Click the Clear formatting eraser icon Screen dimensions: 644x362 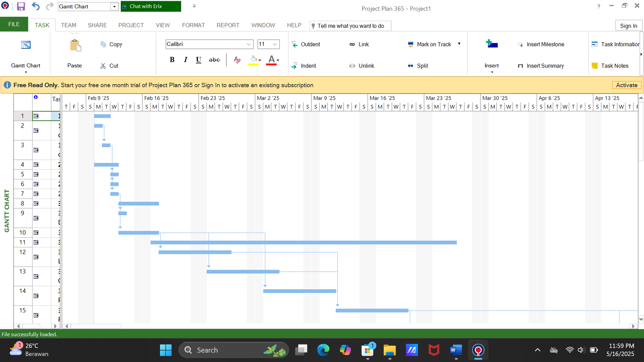(237, 60)
